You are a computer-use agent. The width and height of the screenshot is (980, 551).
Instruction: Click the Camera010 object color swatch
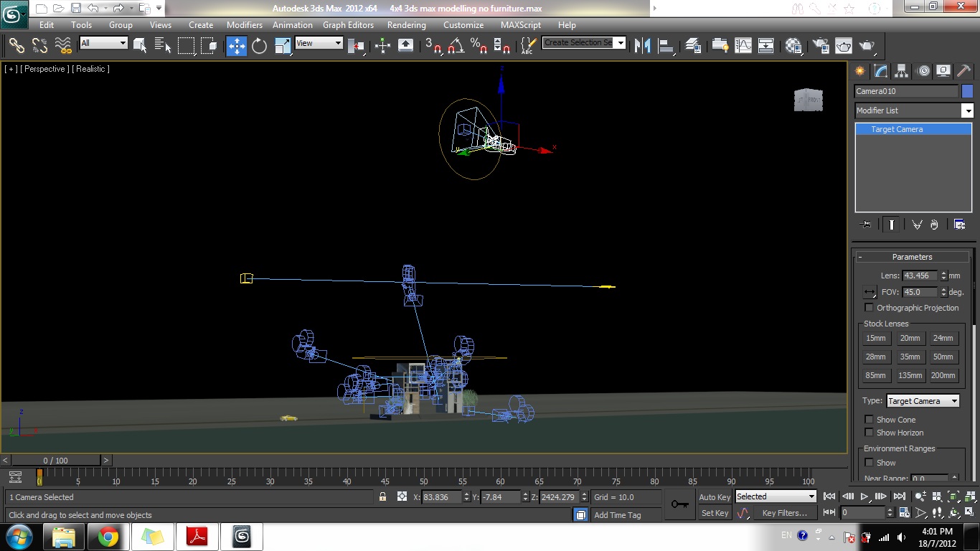coord(967,91)
